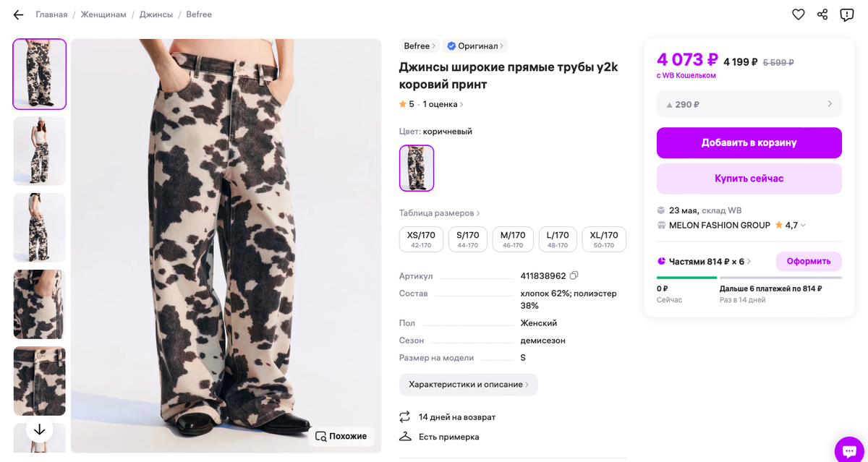This screenshot has width=868, height=462.
Task: Open the report complaint icon
Action: pos(847,14)
